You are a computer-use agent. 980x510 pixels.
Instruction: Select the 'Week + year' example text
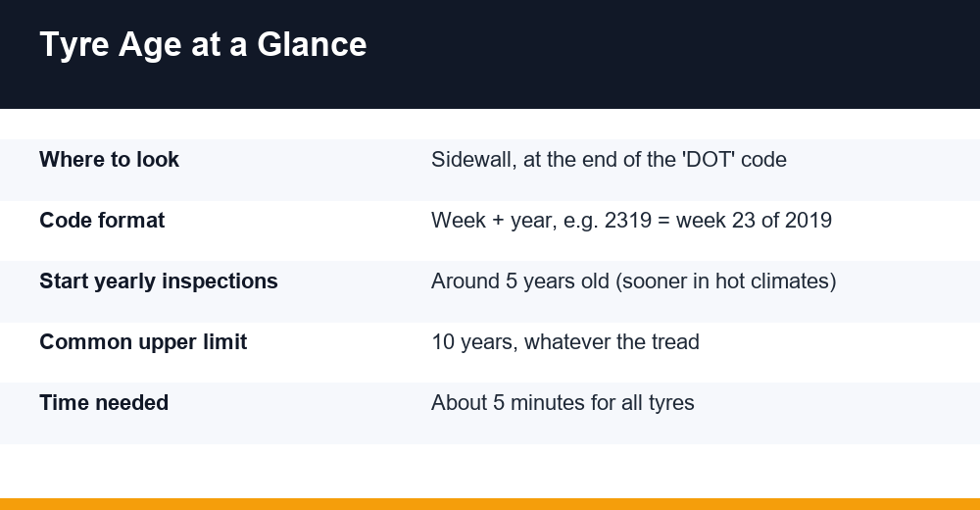point(631,221)
